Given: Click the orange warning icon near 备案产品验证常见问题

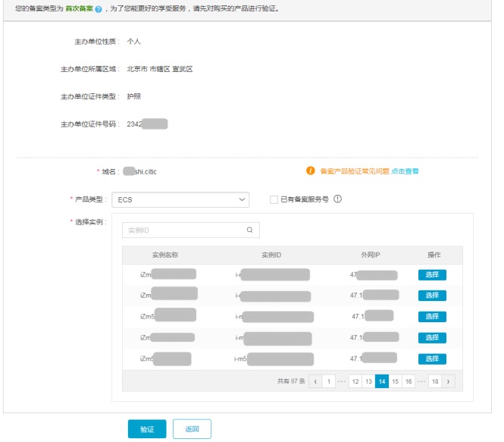Looking at the screenshot, I should click(x=311, y=171).
